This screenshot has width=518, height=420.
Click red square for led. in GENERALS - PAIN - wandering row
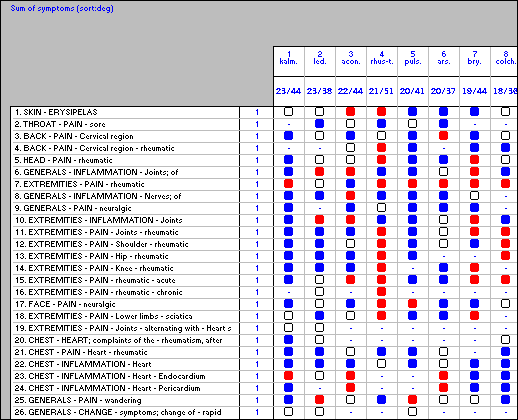tap(319, 400)
